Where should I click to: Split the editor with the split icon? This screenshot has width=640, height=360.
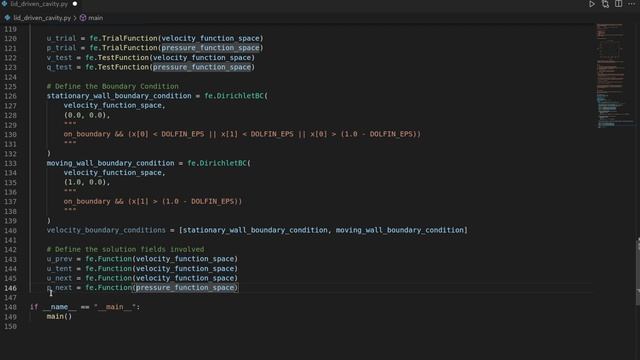point(619,4)
